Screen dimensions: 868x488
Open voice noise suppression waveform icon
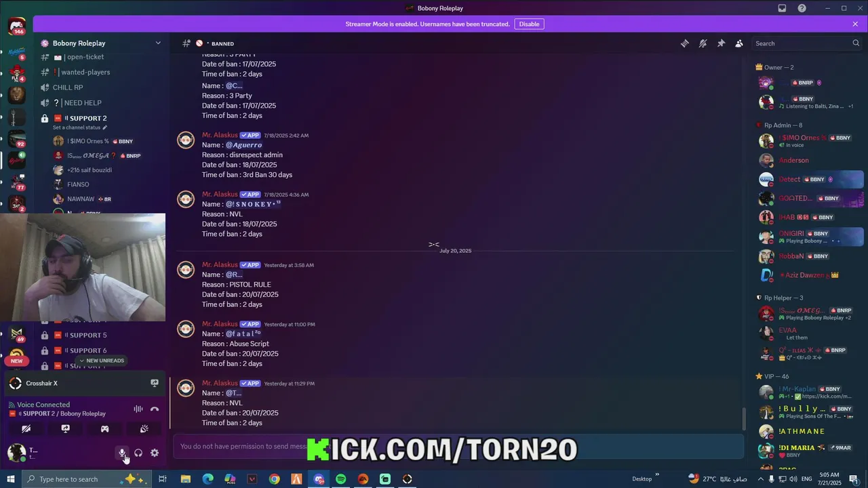138,409
